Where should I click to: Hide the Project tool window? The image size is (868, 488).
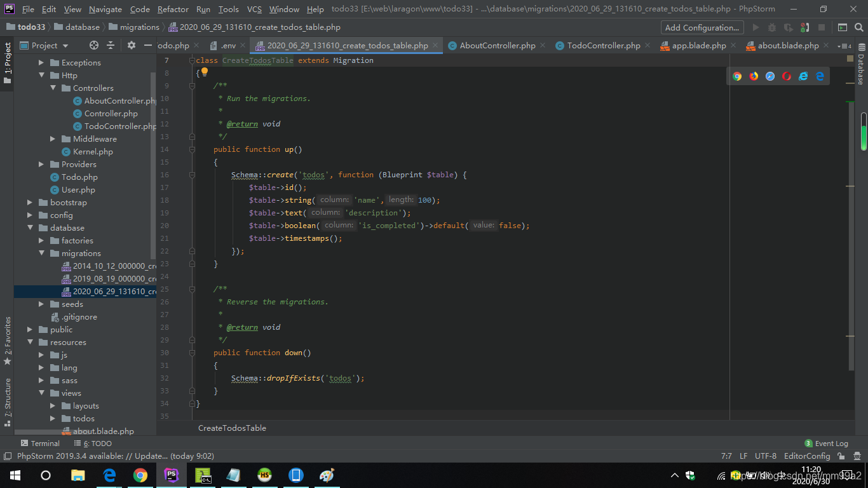click(x=148, y=45)
